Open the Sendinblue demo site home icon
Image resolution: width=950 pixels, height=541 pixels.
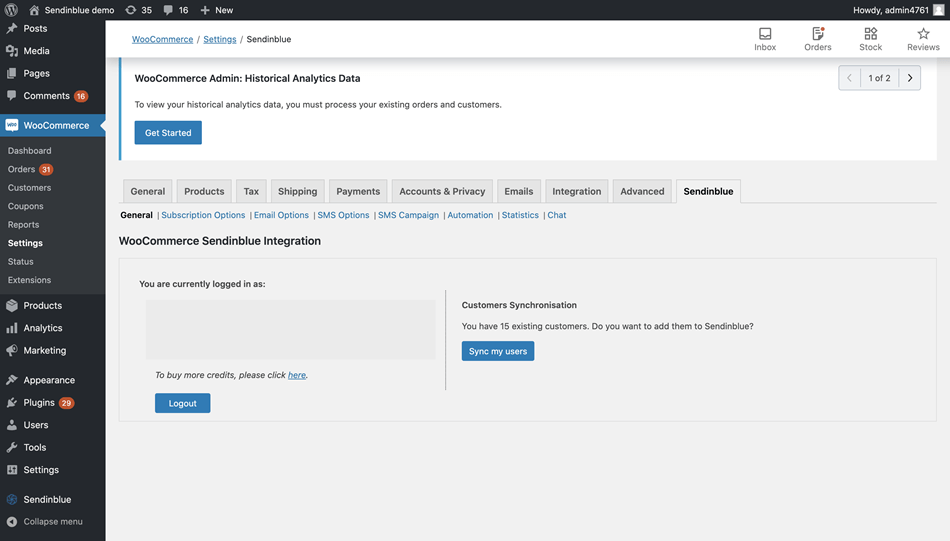34,10
